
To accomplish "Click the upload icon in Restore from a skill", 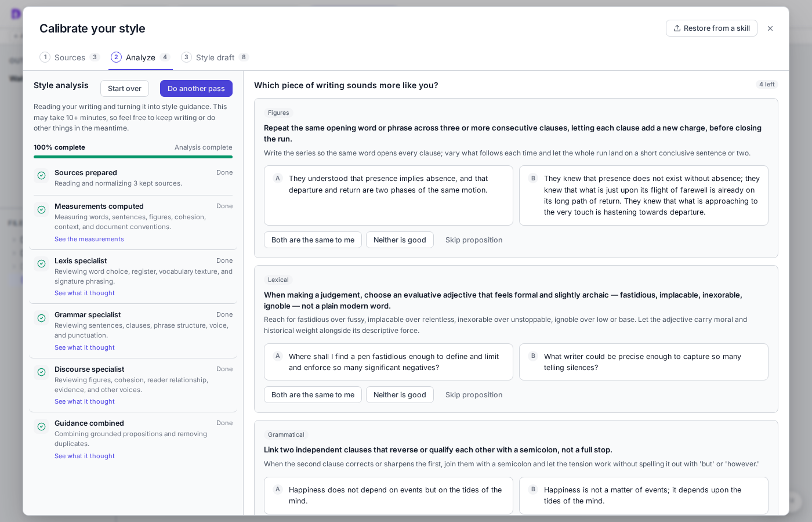I will click(677, 28).
